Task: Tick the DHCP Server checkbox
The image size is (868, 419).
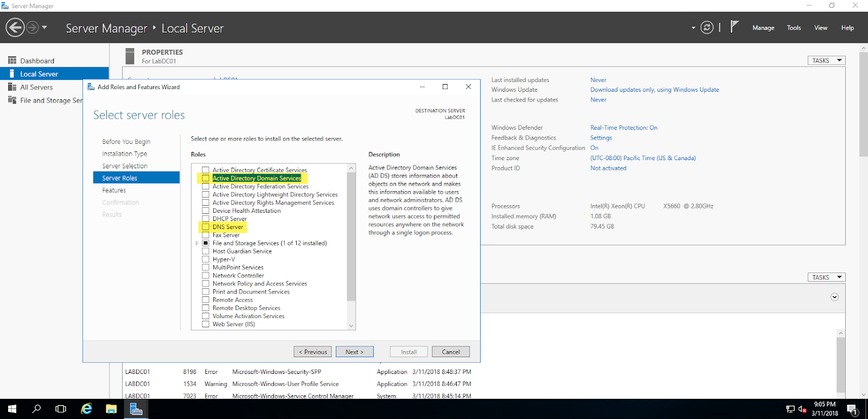Action: (206, 219)
